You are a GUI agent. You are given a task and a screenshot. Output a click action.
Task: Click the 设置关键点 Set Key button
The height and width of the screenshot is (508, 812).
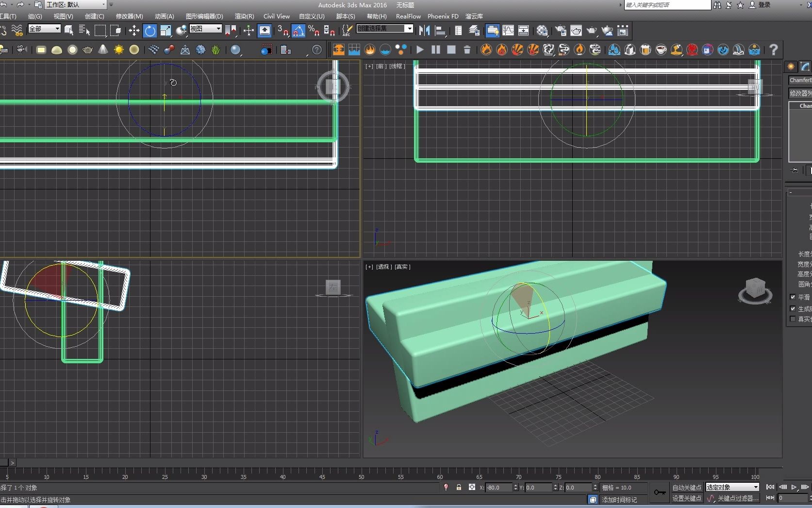coord(687,498)
